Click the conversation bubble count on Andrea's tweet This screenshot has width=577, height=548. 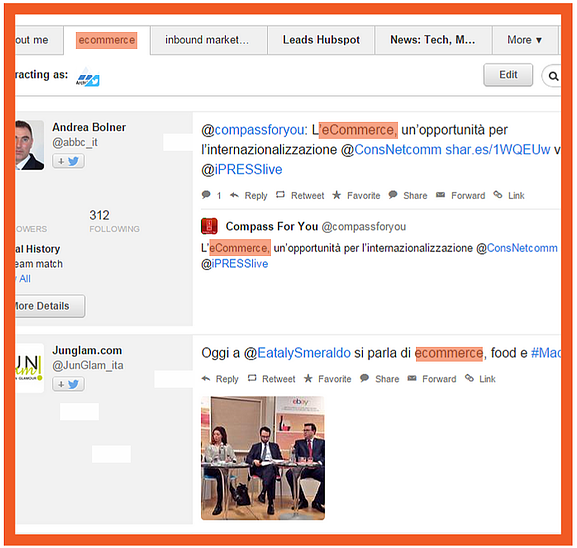tap(211, 195)
